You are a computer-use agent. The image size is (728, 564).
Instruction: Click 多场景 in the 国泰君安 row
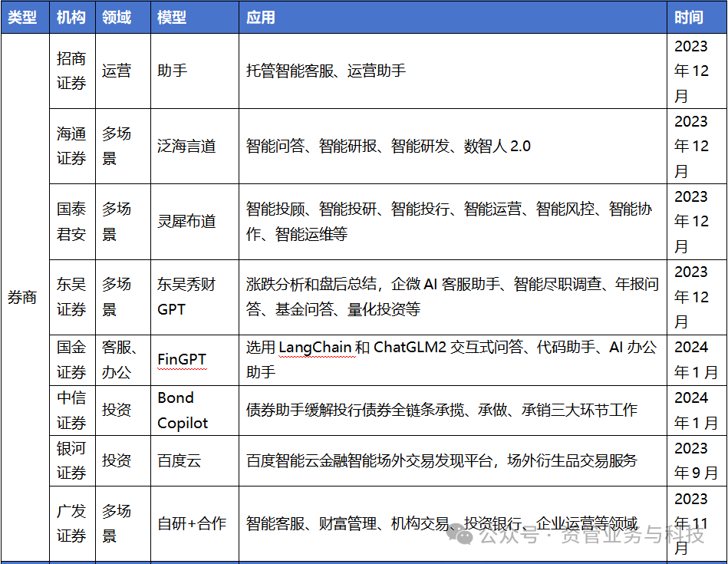pyautogui.click(x=123, y=222)
